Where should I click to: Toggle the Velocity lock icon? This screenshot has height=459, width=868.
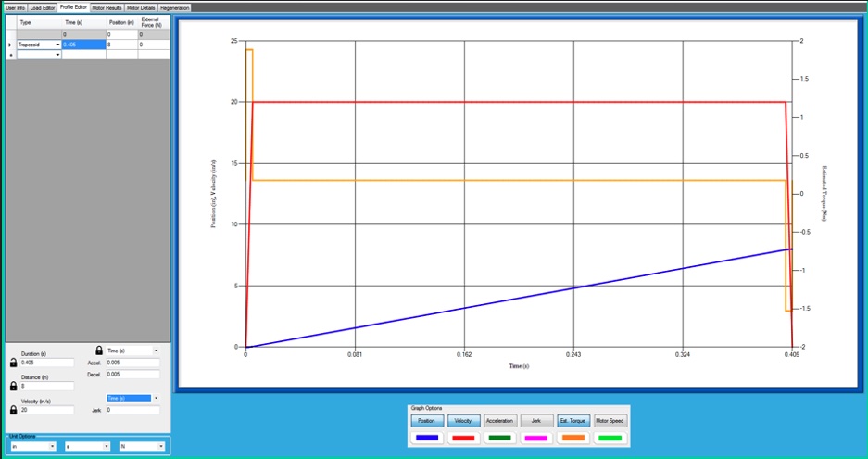point(13,410)
